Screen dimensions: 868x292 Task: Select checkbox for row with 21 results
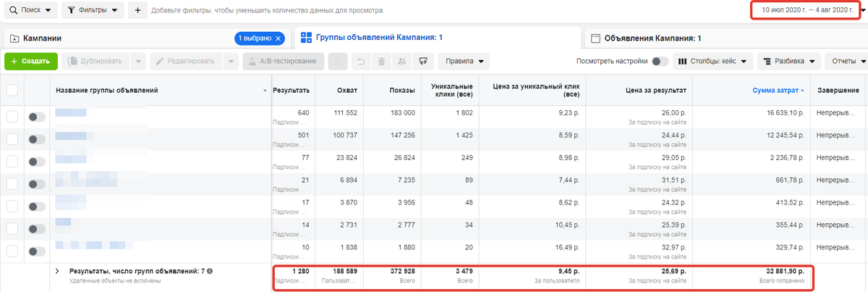(x=12, y=184)
